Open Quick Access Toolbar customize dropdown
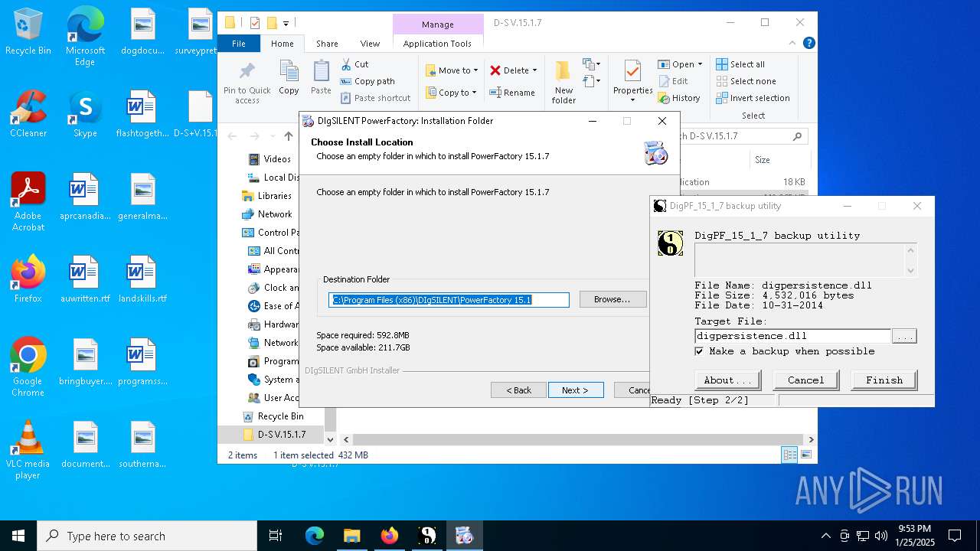This screenshot has width=980, height=551. click(286, 23)
